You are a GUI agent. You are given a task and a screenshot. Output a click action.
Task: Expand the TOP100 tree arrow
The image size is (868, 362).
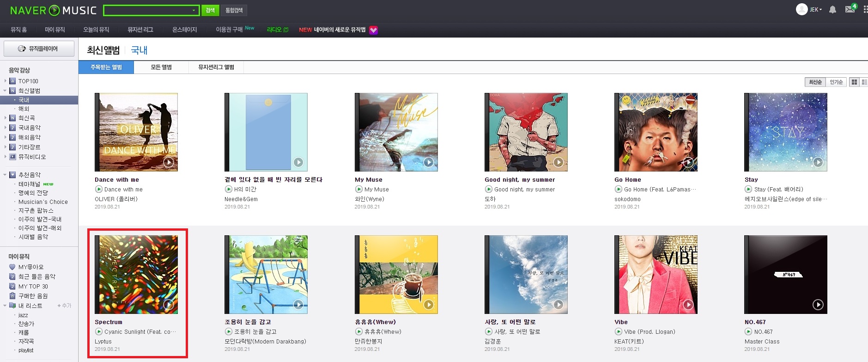6,81
